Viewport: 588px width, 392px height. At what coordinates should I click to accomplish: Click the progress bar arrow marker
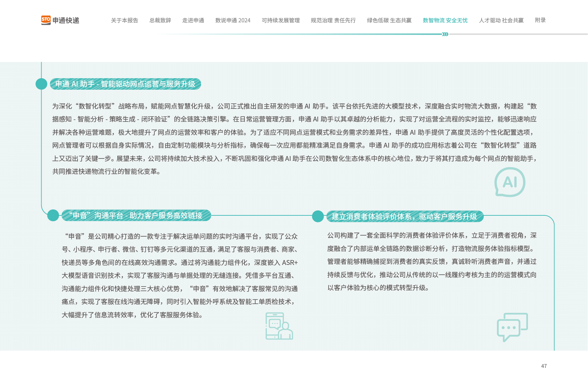[445, 34]
